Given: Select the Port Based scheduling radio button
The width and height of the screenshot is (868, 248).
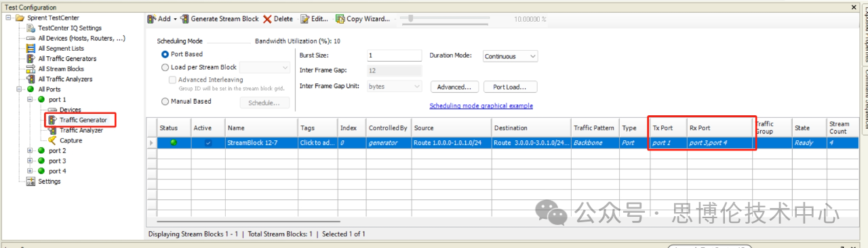Looking at the screenshot, I should pos(165,54).
